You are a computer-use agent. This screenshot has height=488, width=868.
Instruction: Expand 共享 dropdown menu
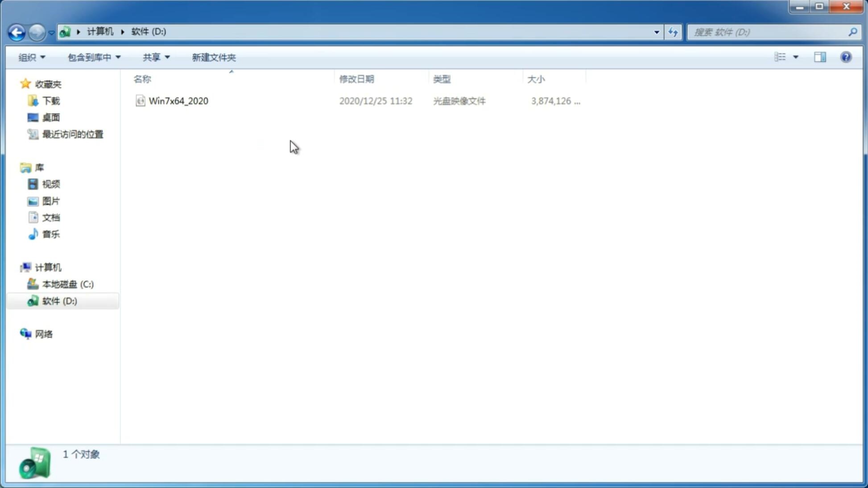(156, 57)
